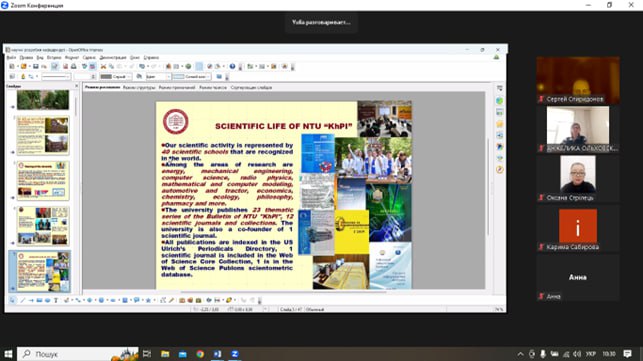Click the Print icon in the toolbar
The width and height of the screenshot is (643, 361).
73,66
